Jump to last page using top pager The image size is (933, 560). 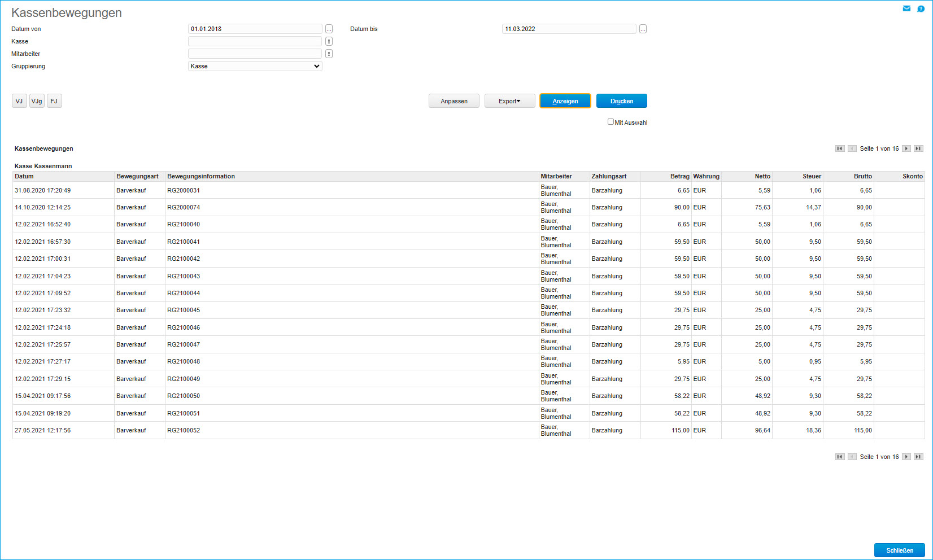click(x=918, y=148)
